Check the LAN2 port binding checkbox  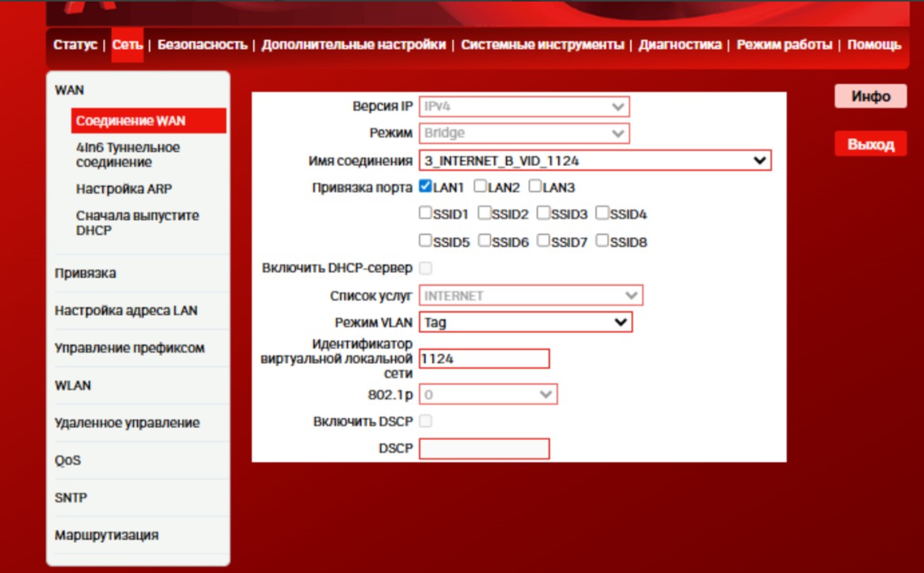(x=480, y=187)
